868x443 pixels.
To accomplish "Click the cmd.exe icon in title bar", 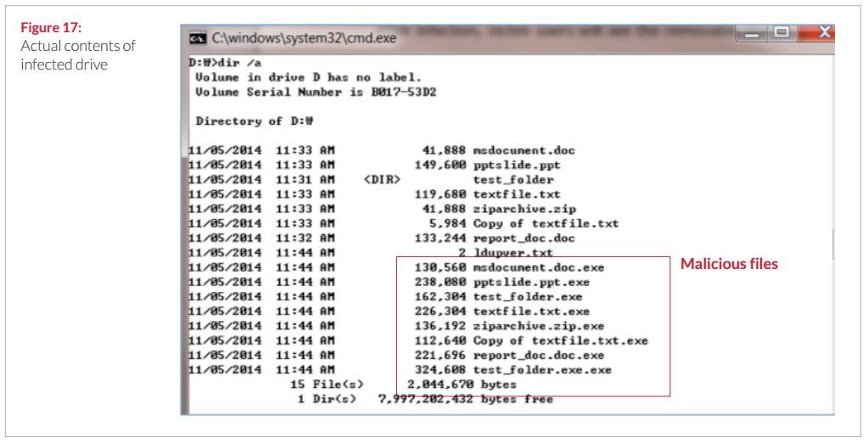I will (x=196, y=39).
